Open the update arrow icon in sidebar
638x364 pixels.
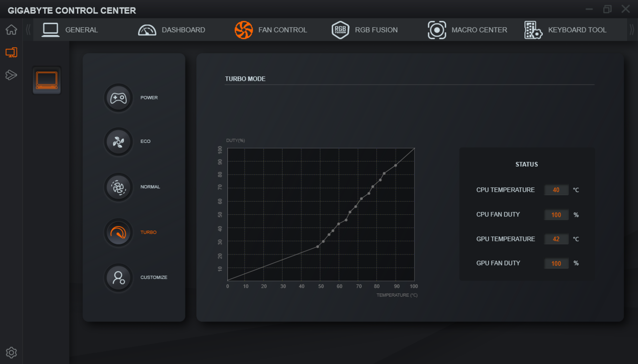tap(11, 75)
